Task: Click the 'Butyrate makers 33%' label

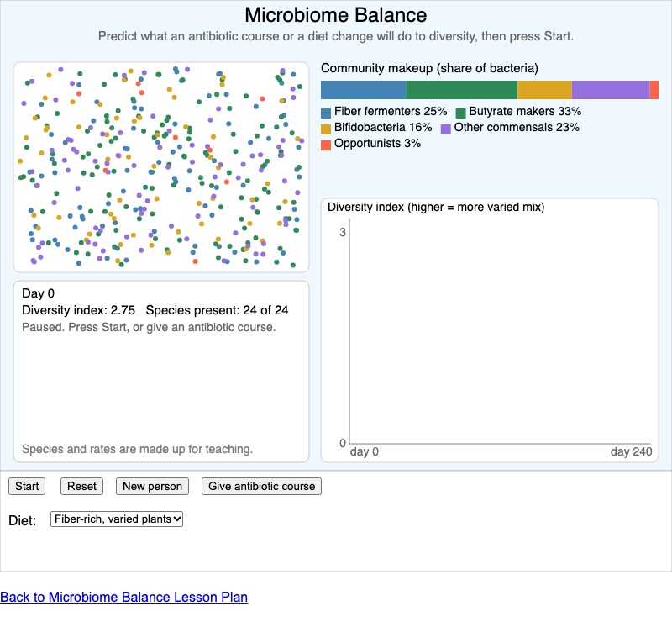Action: click(x=525, y=111)
